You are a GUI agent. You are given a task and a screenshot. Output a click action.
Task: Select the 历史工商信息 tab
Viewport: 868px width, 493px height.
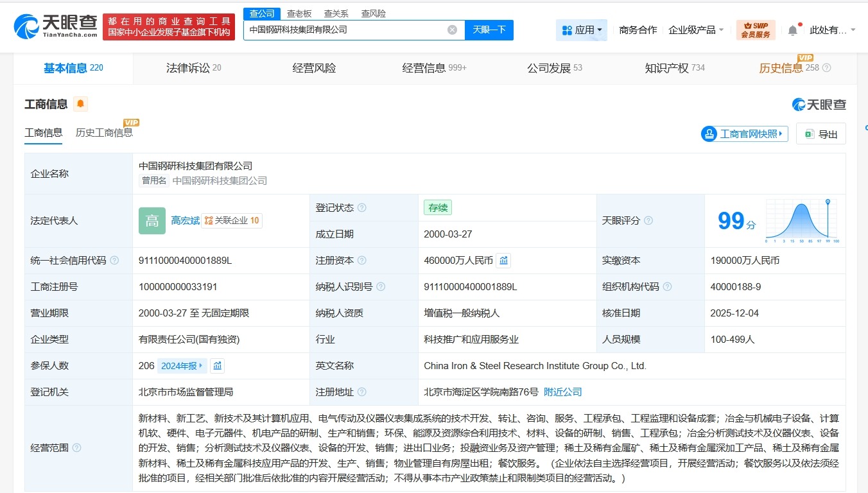[103, 132]
